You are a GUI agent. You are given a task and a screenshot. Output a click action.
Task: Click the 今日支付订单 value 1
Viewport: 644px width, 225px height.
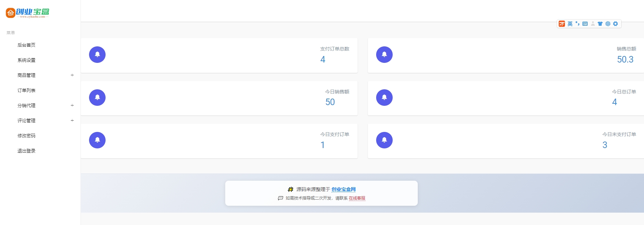click(323, 145)
